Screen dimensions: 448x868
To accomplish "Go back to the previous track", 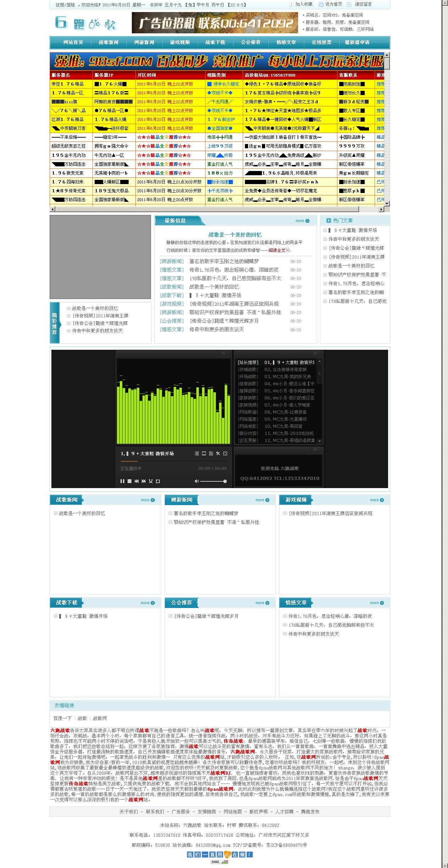I will click(x=136, y=481).
